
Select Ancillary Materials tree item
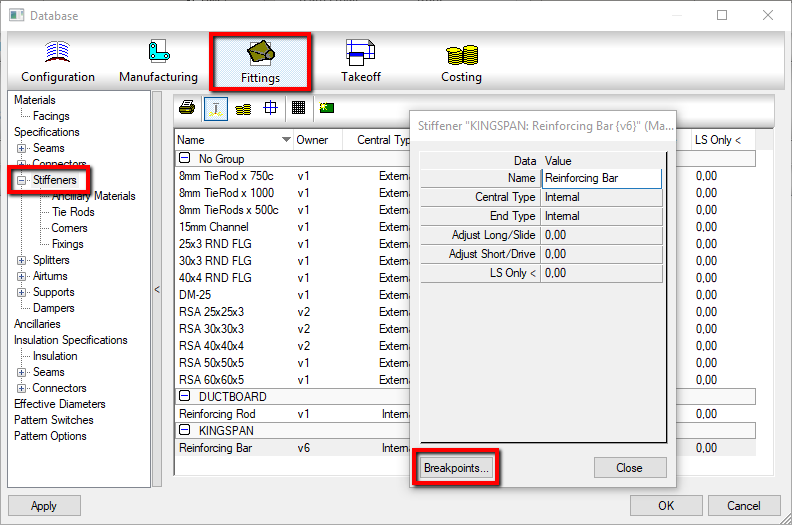(93, 196)
